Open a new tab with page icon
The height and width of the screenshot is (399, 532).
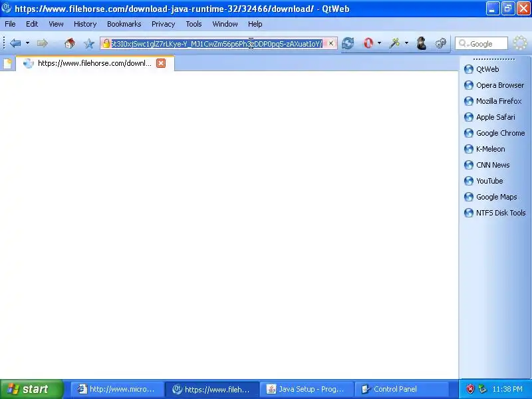point(7,63)
